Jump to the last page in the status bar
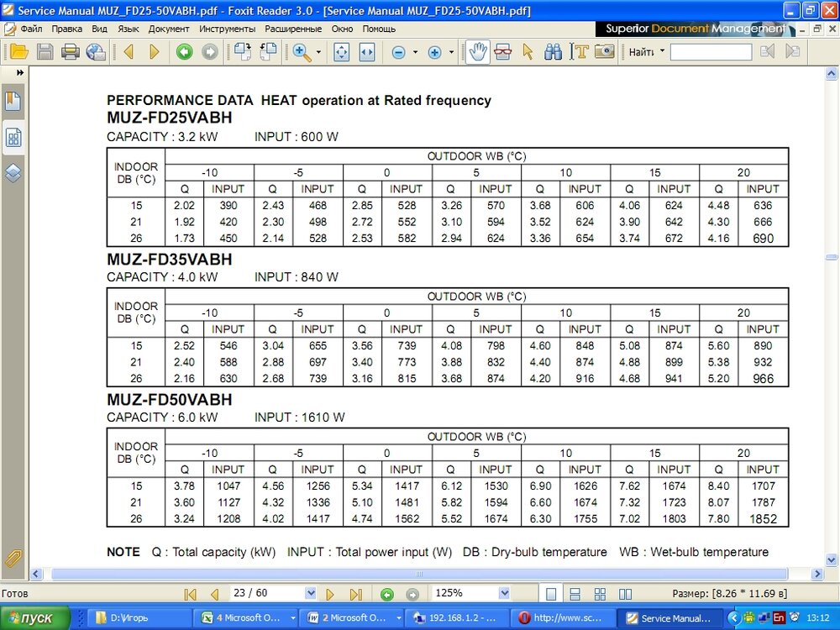The image size is (840, 630). tap(355, 594)
